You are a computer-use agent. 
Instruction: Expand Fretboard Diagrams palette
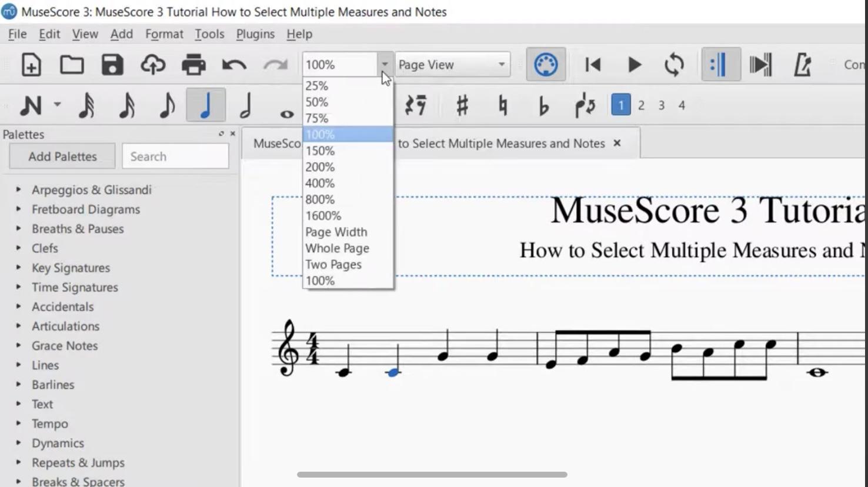(18, 209)
